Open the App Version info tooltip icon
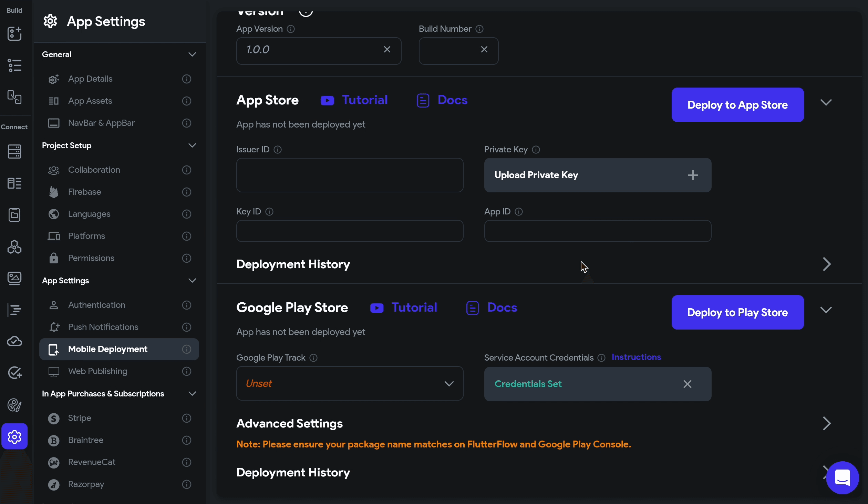 (290, 29)
